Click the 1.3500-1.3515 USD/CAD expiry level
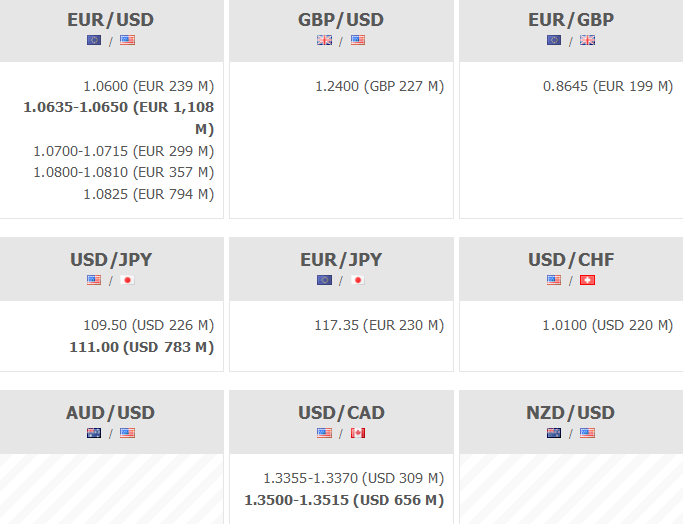The width and height of the screenshot is (683, 524). coord(344,500)
